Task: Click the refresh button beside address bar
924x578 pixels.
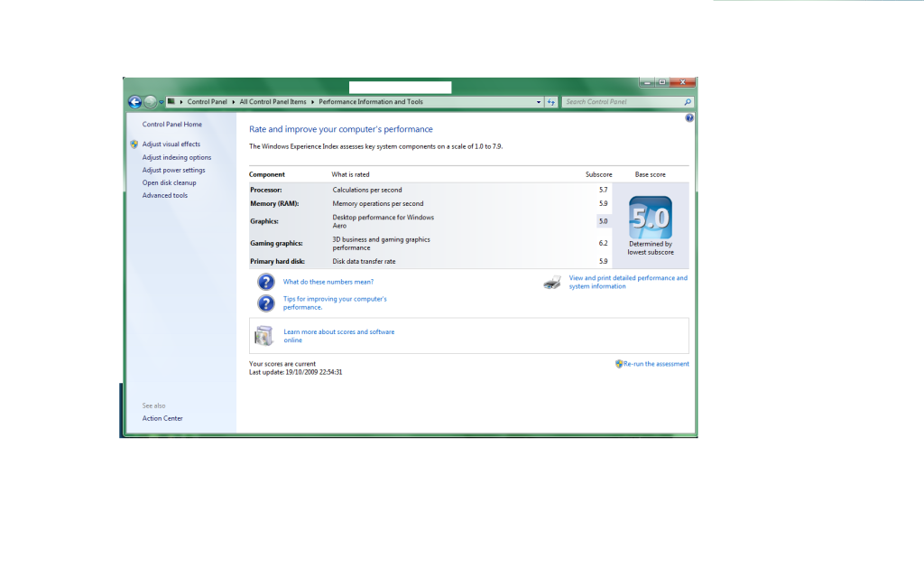Action: [x=551, y=102]
